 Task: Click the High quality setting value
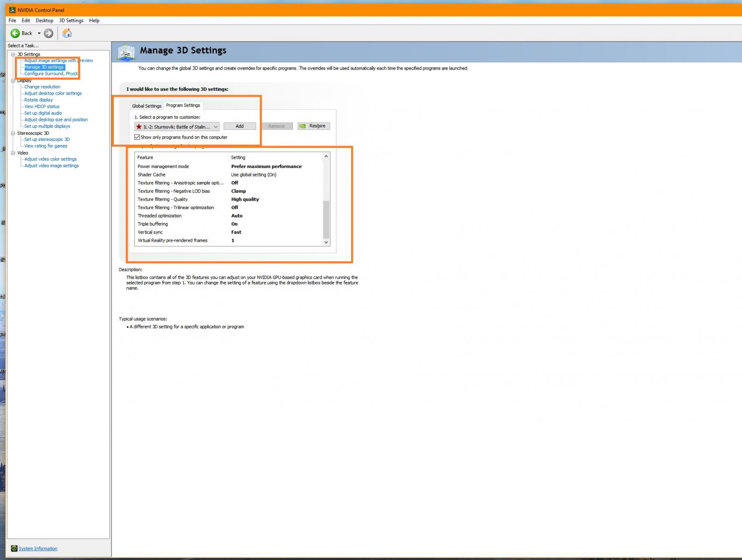[x=245, y=199]
